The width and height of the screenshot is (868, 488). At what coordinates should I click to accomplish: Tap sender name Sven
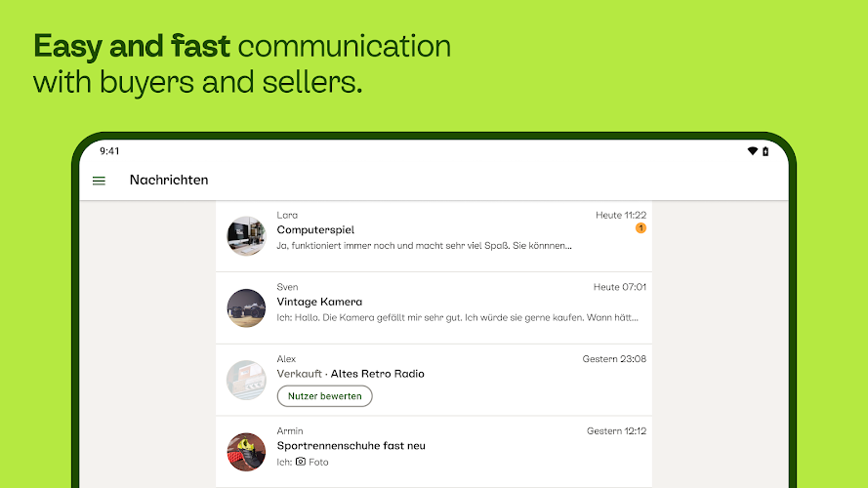[x=287, y=287]
